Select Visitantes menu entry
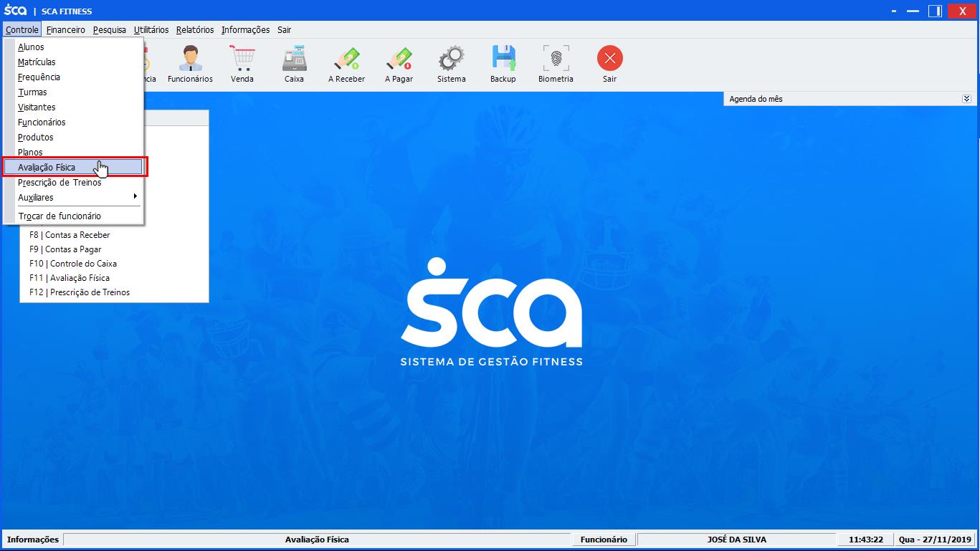This screenshot has height=551, width=980. [72, 107]
